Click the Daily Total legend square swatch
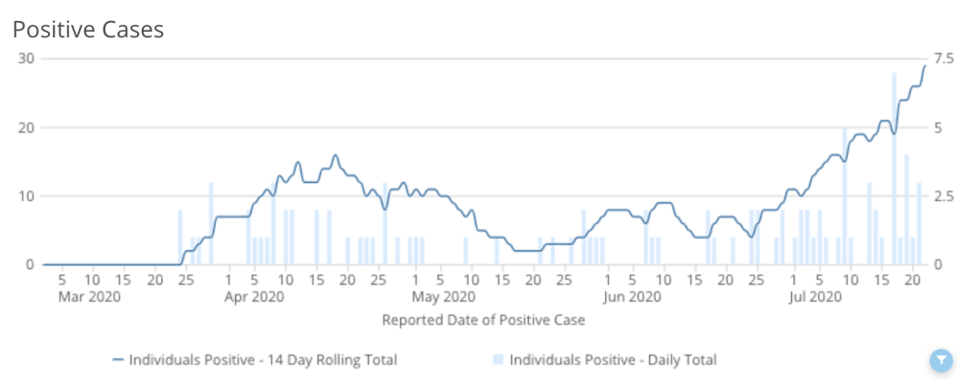 [x=497, y=360]
